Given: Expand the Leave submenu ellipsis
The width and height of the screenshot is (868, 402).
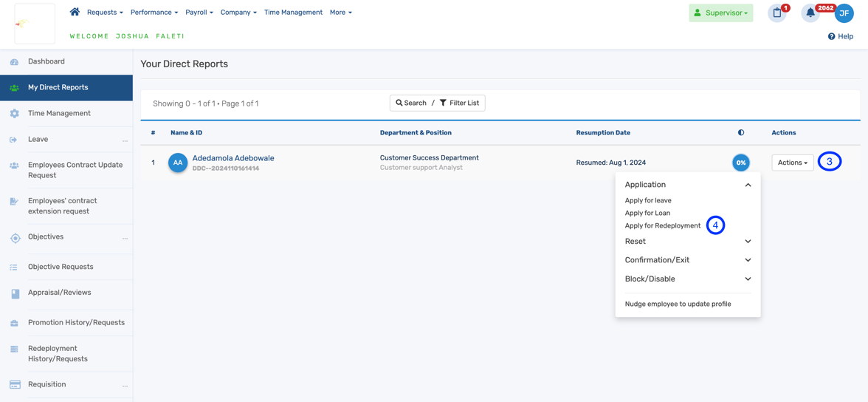Looking at the screenshot, I should pyautogui.click(x=125, y=141).
